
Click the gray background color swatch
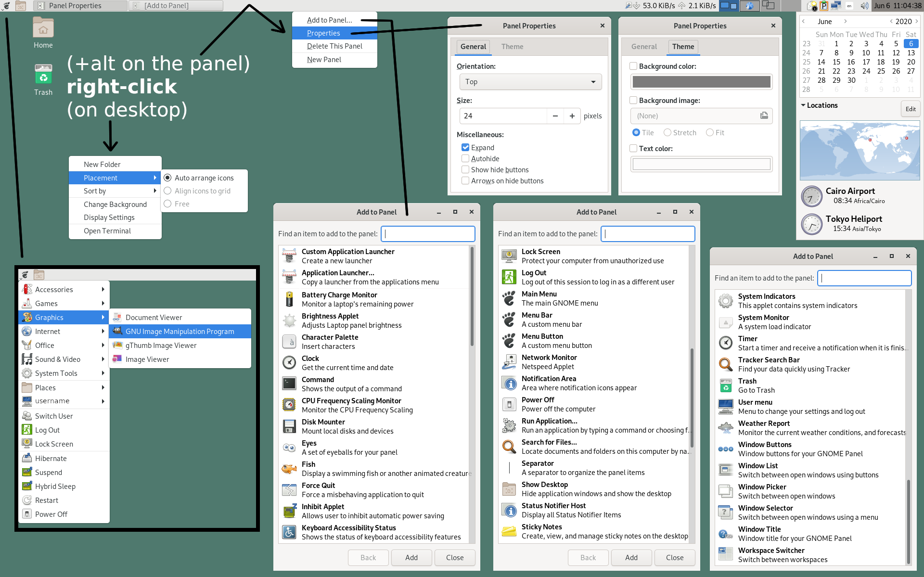tap(701, 82)
